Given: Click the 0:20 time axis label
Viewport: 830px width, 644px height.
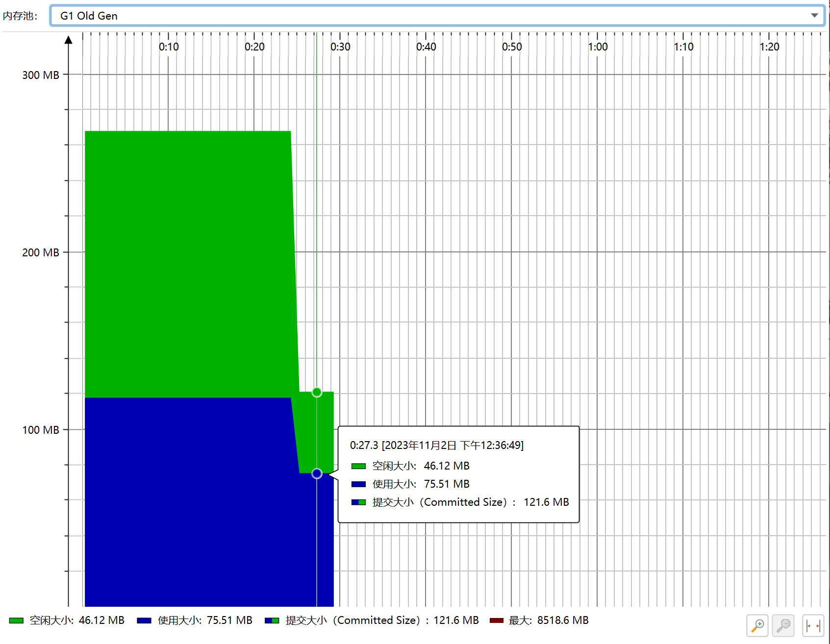Looking at the screenshot, I should 254,47.
